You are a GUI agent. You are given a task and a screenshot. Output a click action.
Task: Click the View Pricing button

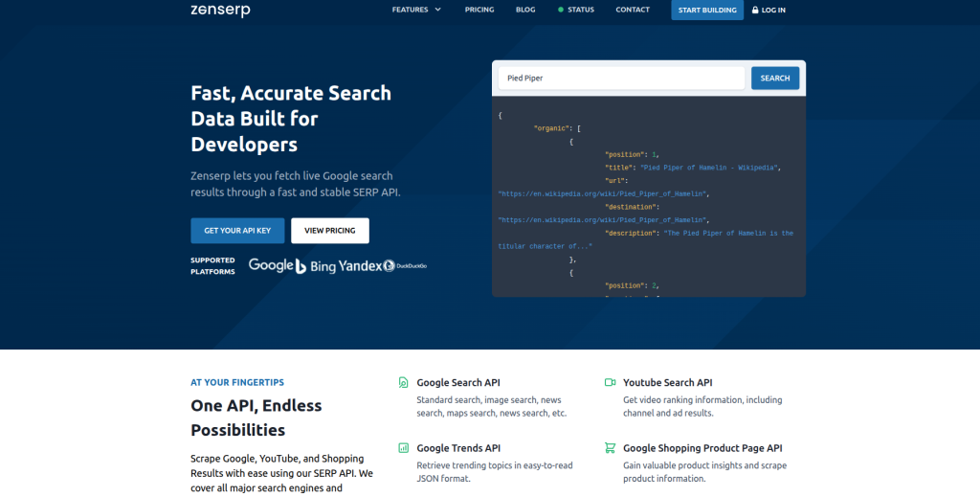tap(330, 231)
